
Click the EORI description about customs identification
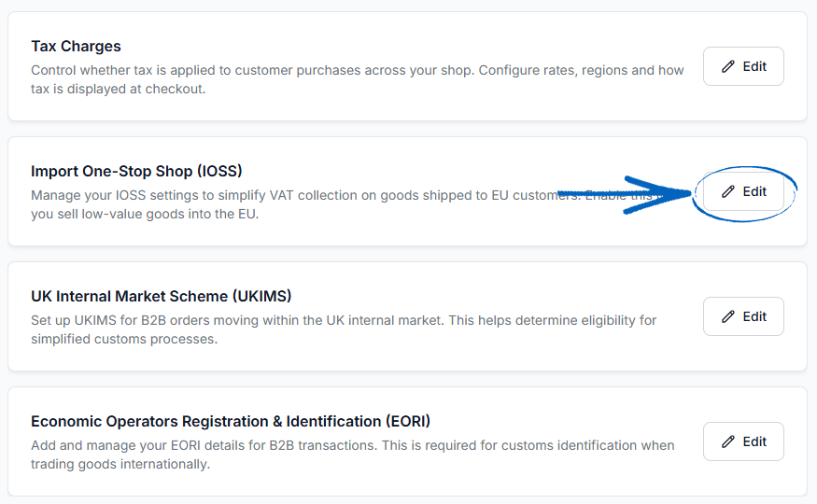(353, 455)
